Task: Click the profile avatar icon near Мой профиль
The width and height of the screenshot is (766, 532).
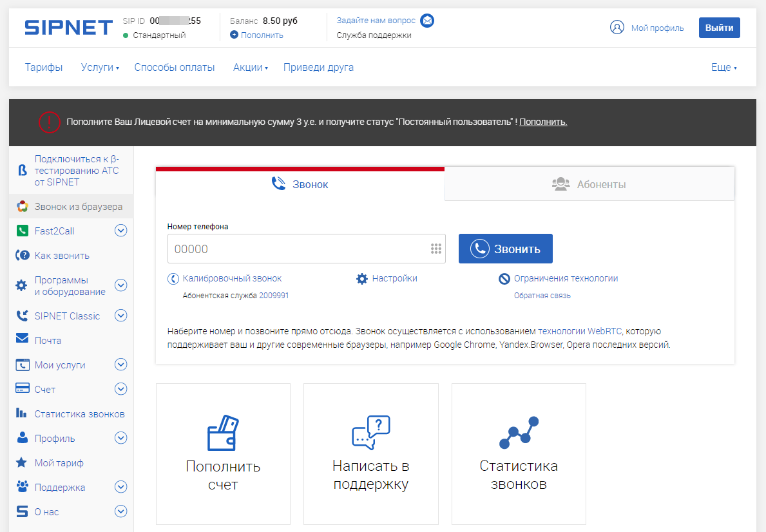Action: point(617,27)
